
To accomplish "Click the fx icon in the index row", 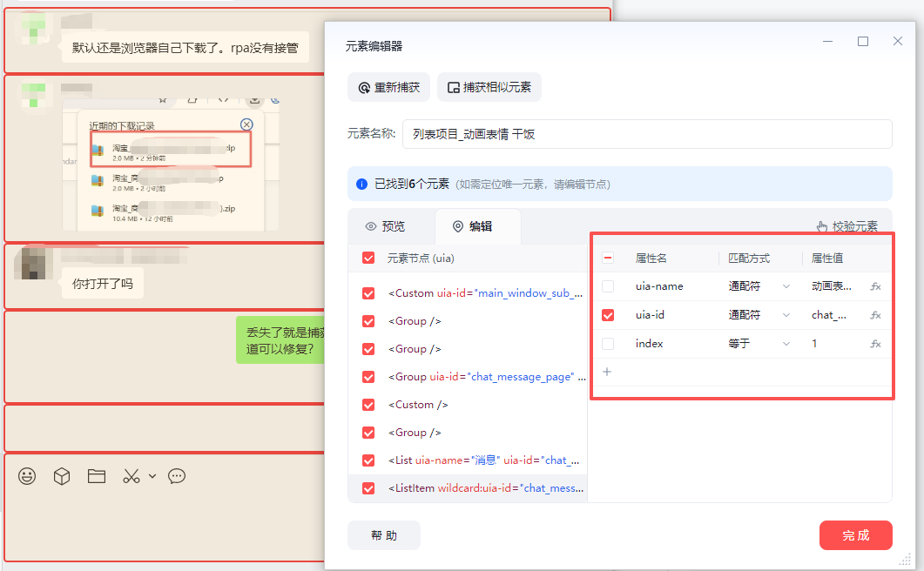I will [875, 344].
